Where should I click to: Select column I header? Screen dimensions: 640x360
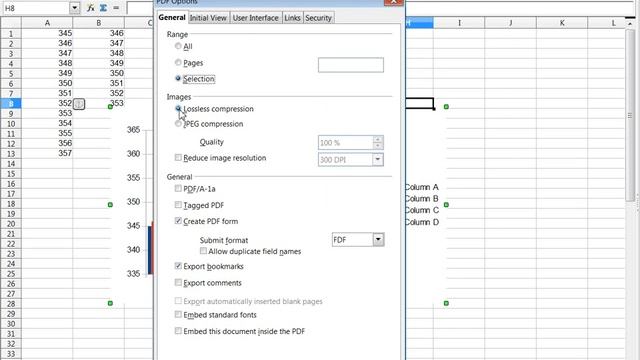[x=459, y=23]
